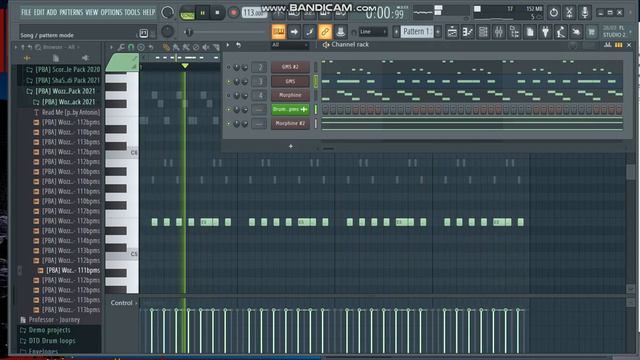Show the Channel rack via toolbar icon

click(483, 32)
